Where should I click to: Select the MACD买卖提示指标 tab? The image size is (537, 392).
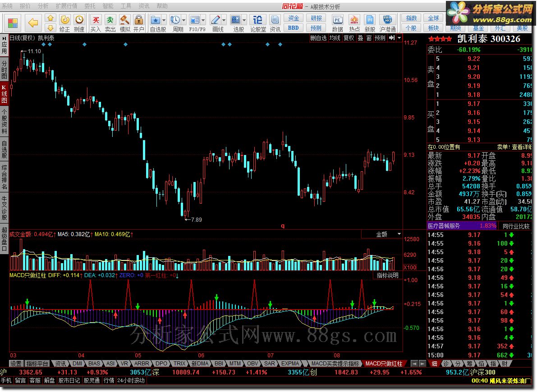335,364
